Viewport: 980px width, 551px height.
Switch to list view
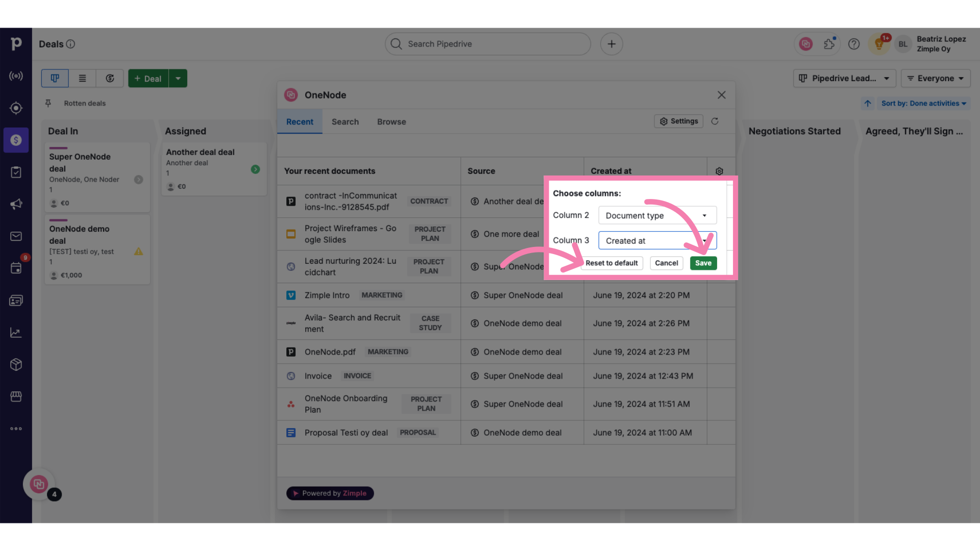pyautogui.click(x=82, y=78)
